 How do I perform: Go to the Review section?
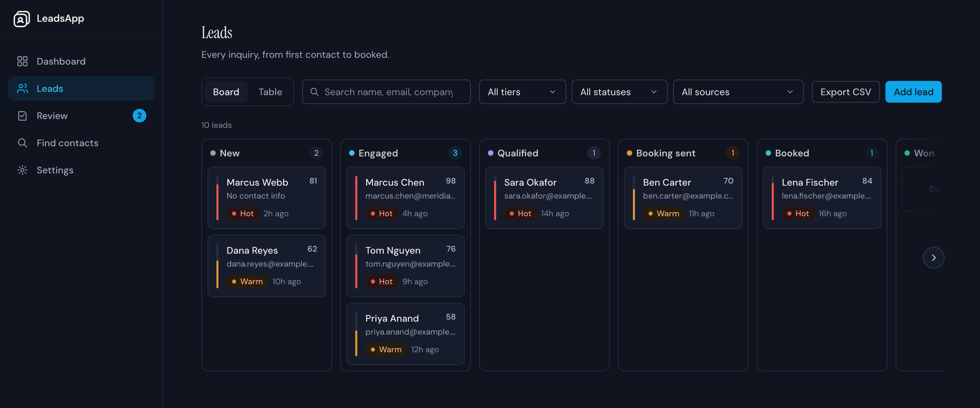81,116
